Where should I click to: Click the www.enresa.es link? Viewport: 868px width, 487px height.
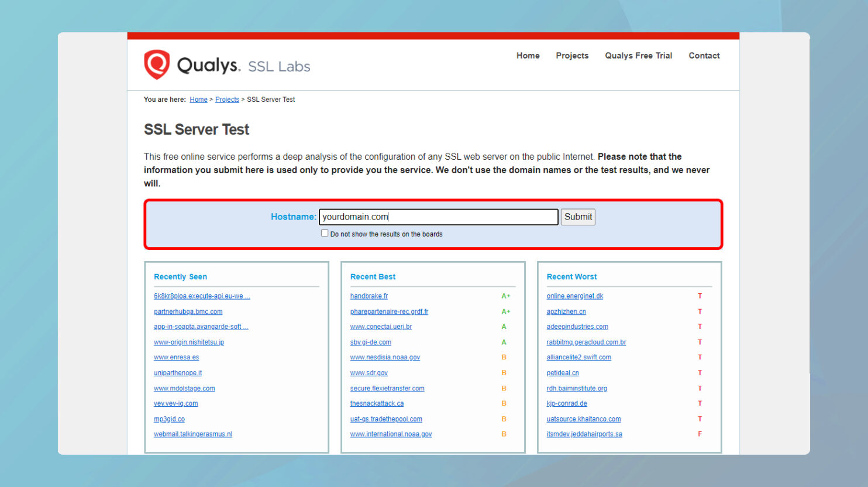176,358
